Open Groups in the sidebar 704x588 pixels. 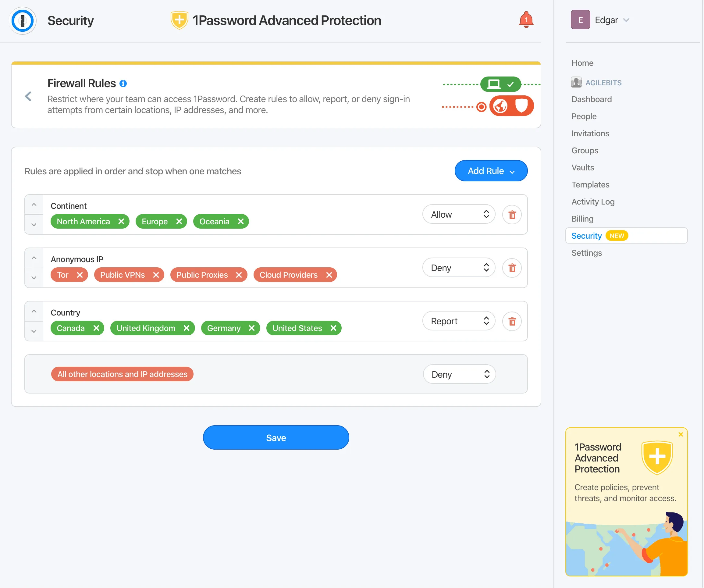click(x=585, y=151)
